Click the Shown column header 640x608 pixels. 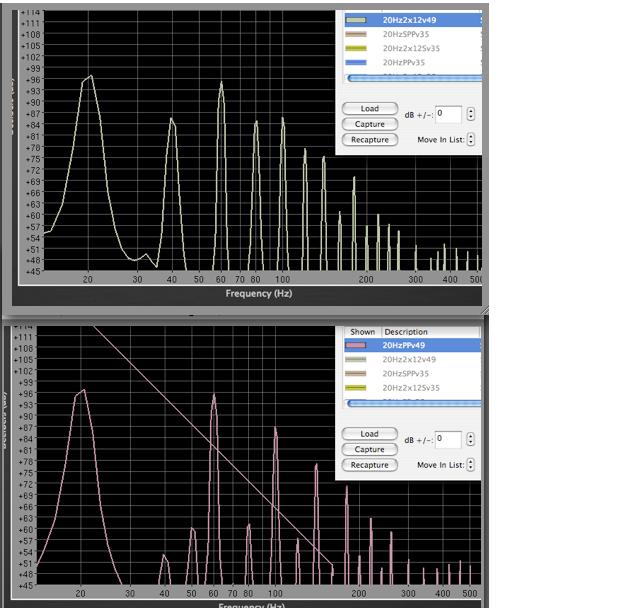click(362, 332)
